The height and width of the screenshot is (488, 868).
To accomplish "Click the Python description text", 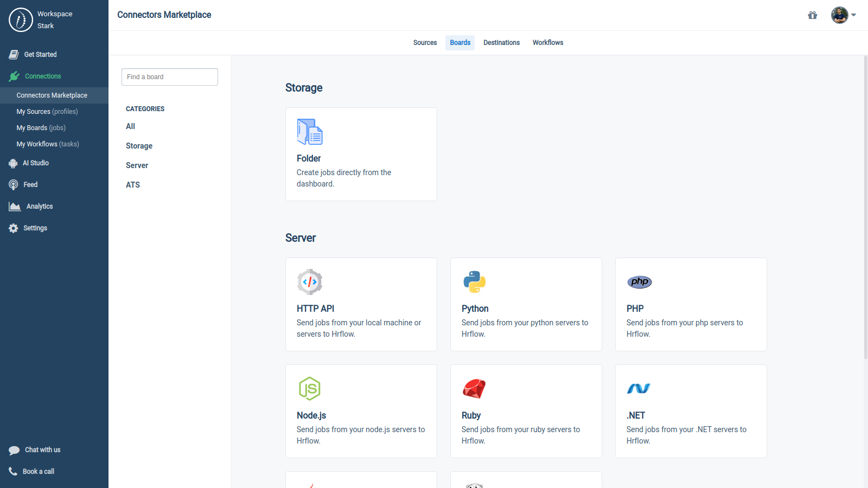I will pyautogui.click(x=525, y=329).
